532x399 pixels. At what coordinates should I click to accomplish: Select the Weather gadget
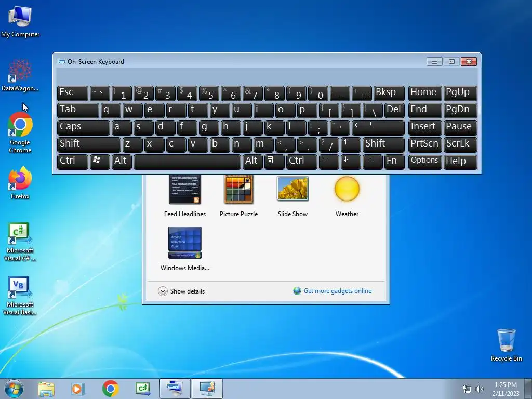347,197
